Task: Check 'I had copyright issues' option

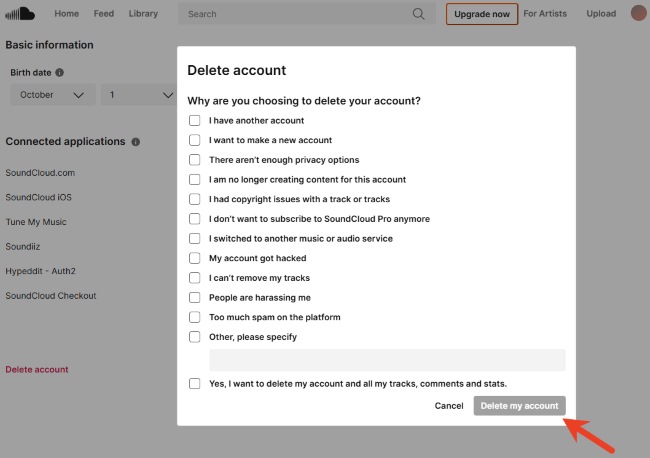Action: point(194,199)
